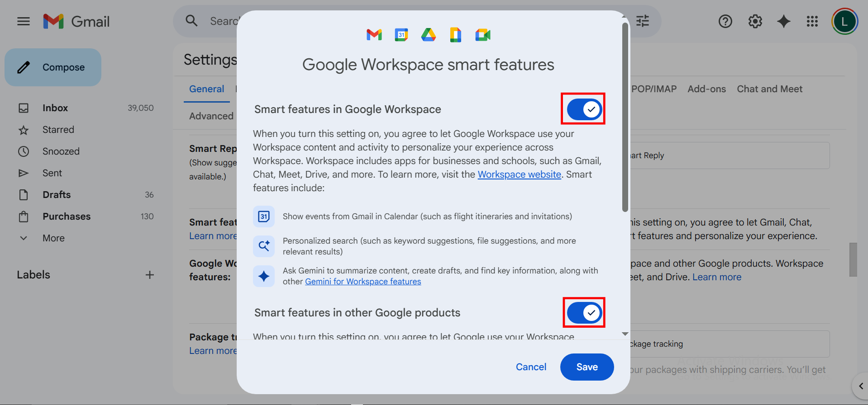
Task: Click the plus icon to create a label
Action: coord(149,275)
